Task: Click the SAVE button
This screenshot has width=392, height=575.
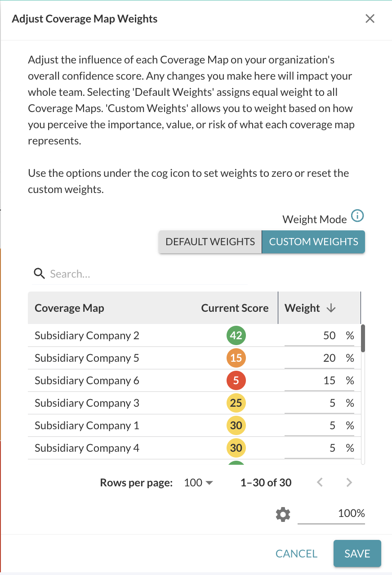Action: click(x=357, y=553)
